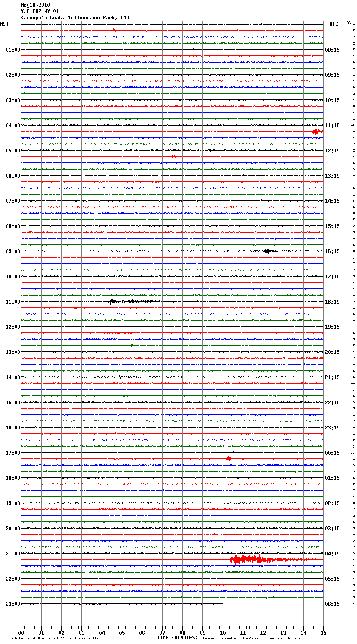Click the small red blip on the second trace
This screenshot has width=357, height=644.
(115, 31)
